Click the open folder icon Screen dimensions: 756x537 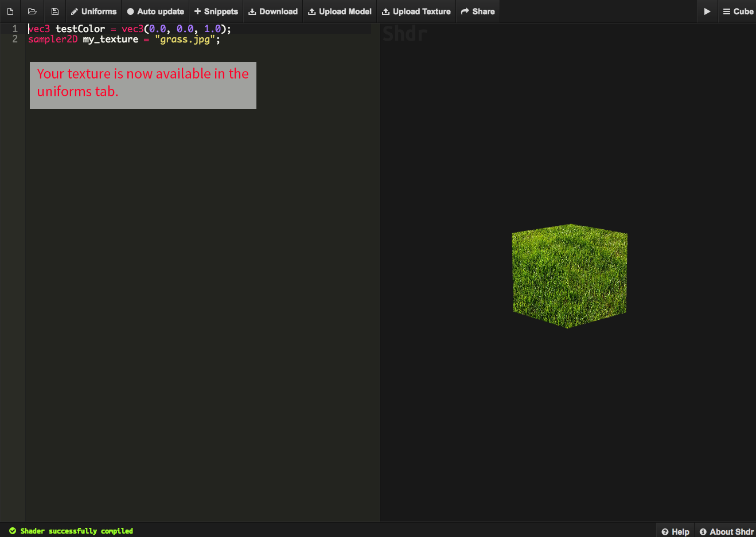(x=32, y=11)
